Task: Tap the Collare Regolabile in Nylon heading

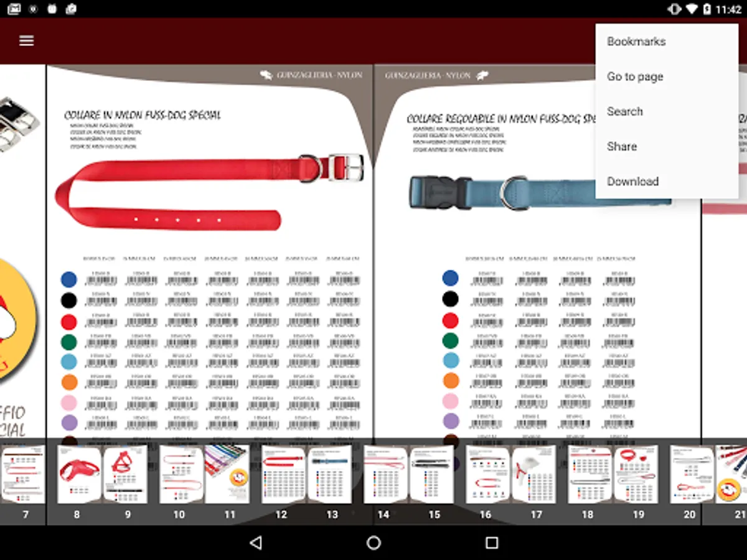Action: pyautogui.click(x=501, y=118)
